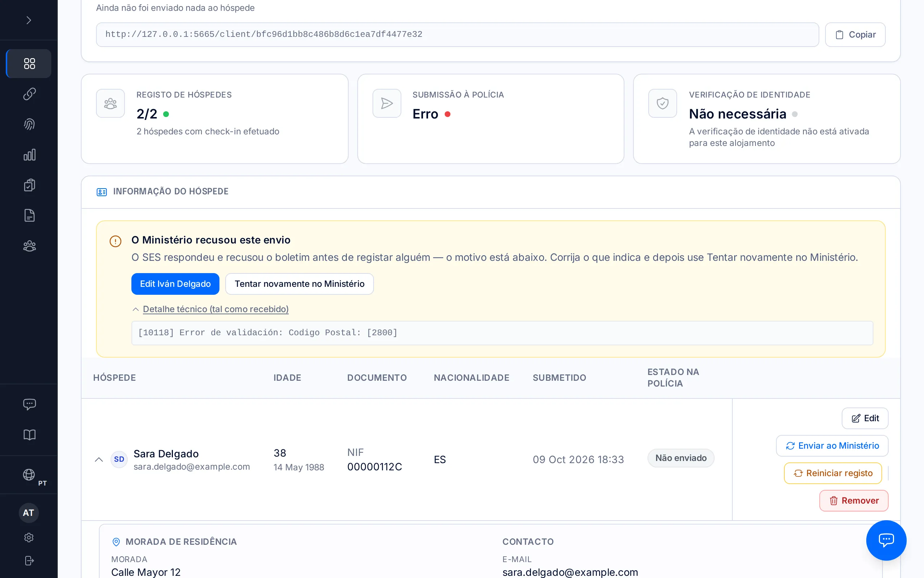Click the warning icon in ministry alert
This screenshot has height=578, width=924.
point(115,241)
